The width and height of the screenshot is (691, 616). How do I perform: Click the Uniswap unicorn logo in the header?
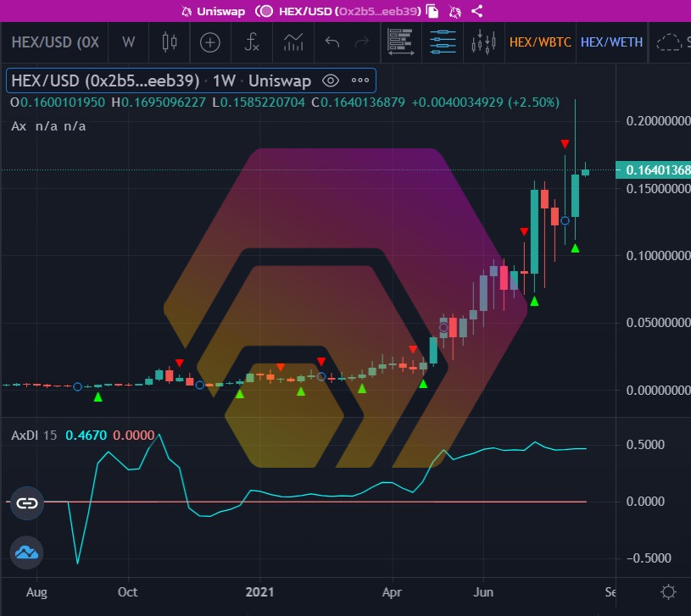tap(187, 11)
